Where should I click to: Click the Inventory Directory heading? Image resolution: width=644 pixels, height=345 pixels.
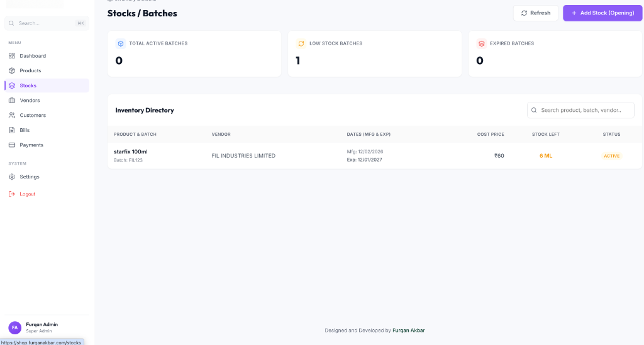[145, 111]
